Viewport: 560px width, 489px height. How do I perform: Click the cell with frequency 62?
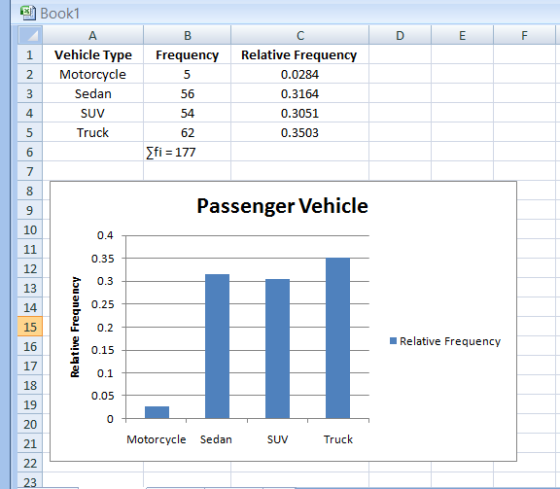[187, 133]
